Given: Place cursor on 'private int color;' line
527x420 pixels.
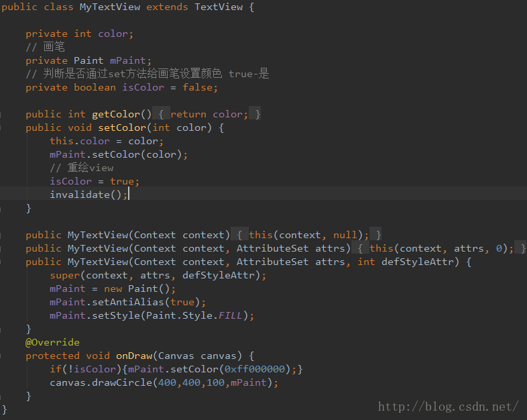Looking at the screenshot, I should pyautogui.click(x=79, y=34).
